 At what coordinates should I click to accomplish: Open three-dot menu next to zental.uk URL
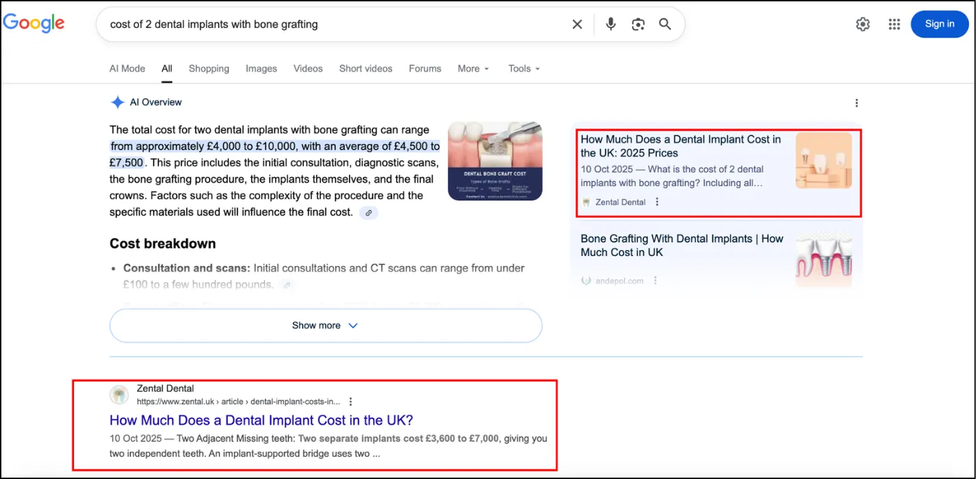tap(350, 402)
